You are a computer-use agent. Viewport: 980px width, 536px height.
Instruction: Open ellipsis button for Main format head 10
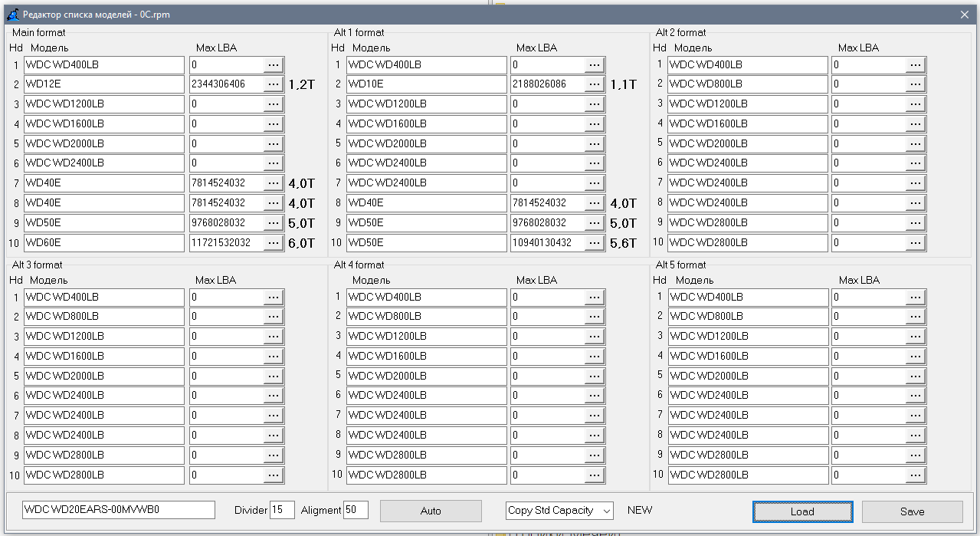[x=274, y=242]
